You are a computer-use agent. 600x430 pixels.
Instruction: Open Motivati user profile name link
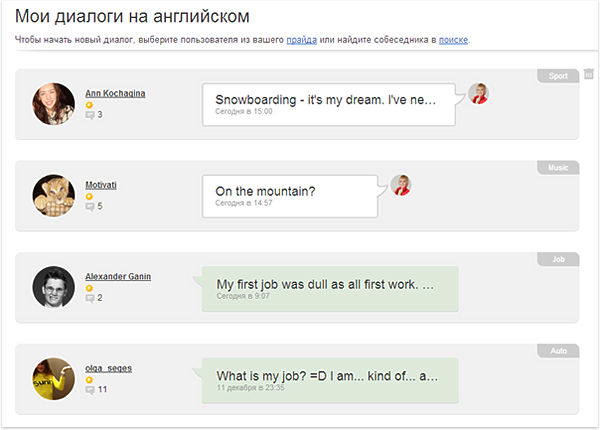click(x=102, y=185)
